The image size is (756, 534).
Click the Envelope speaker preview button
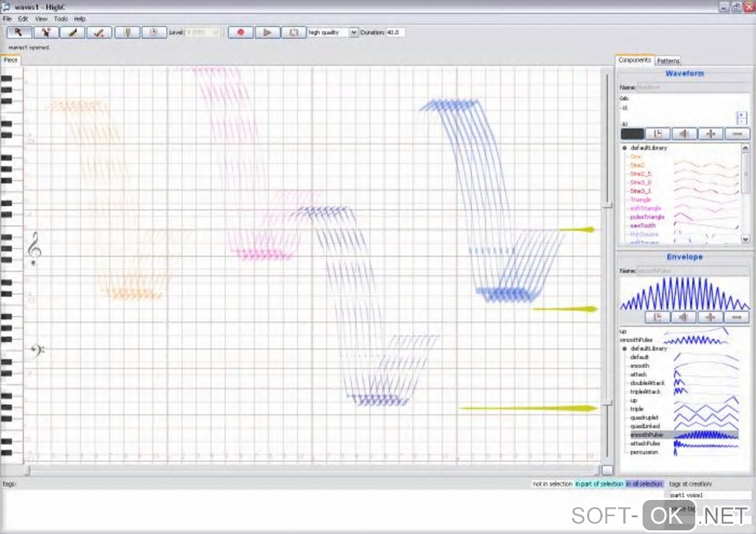click(x=683, y=317)
